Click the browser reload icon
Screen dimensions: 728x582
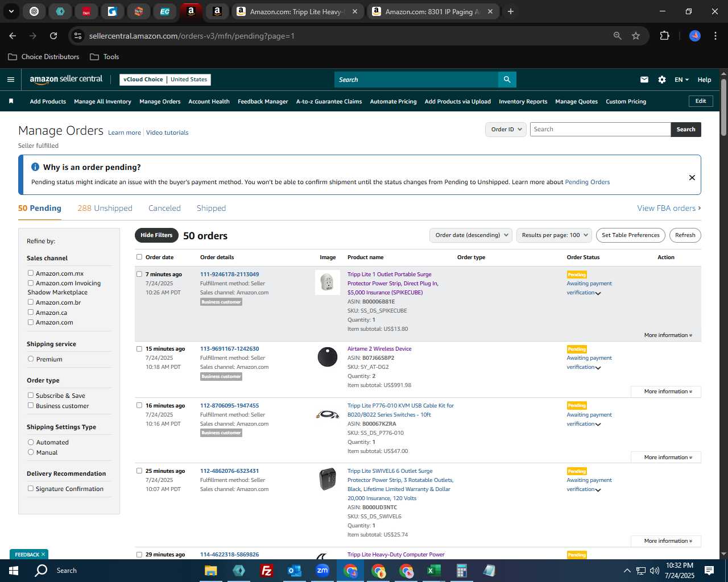click(53, 36)
